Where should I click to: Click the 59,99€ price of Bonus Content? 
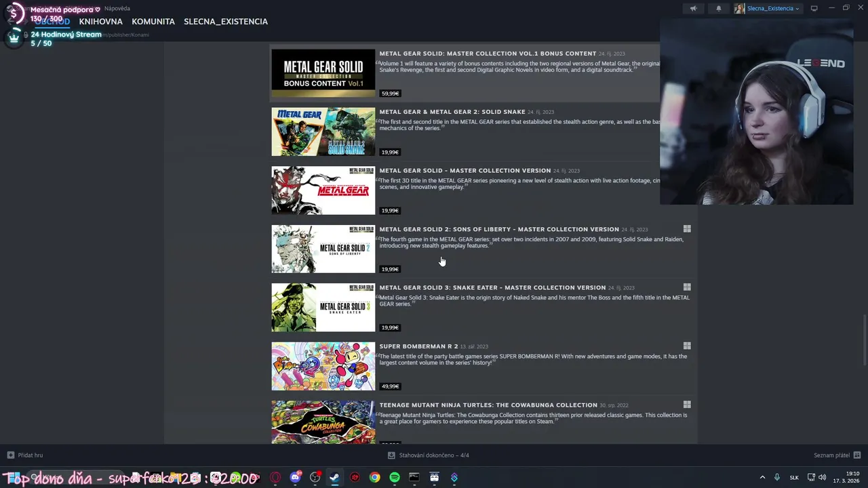click(390, 94)
